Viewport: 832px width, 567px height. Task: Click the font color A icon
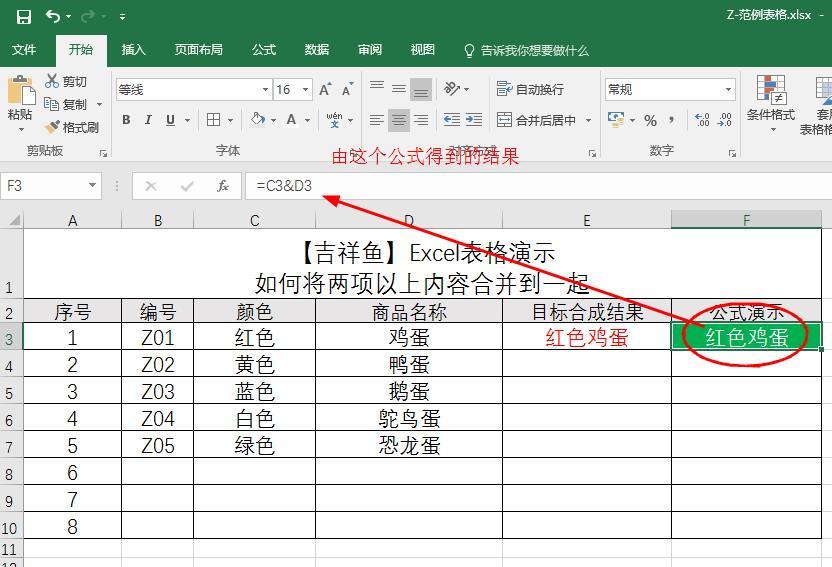(x=291, y=120)
